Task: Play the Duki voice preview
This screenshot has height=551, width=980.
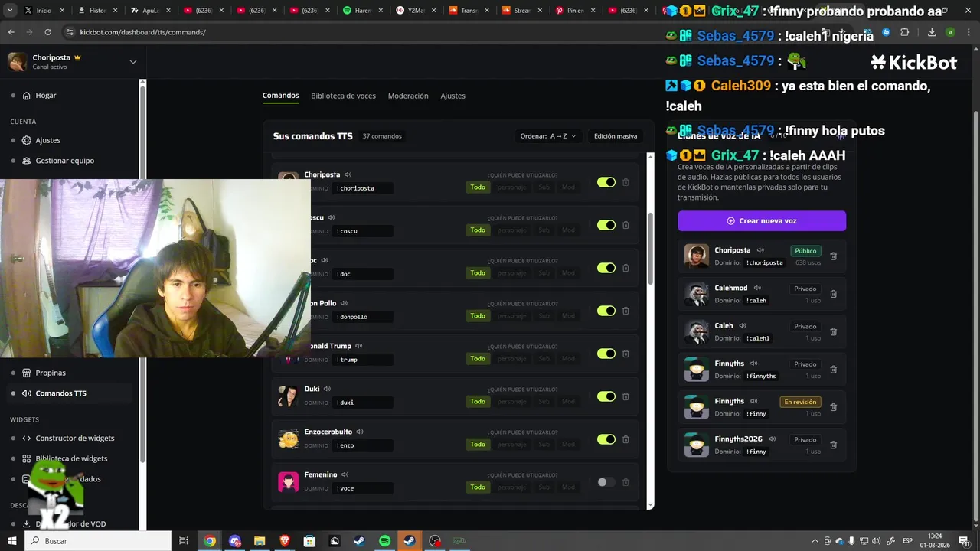Action: click(327, 389)
